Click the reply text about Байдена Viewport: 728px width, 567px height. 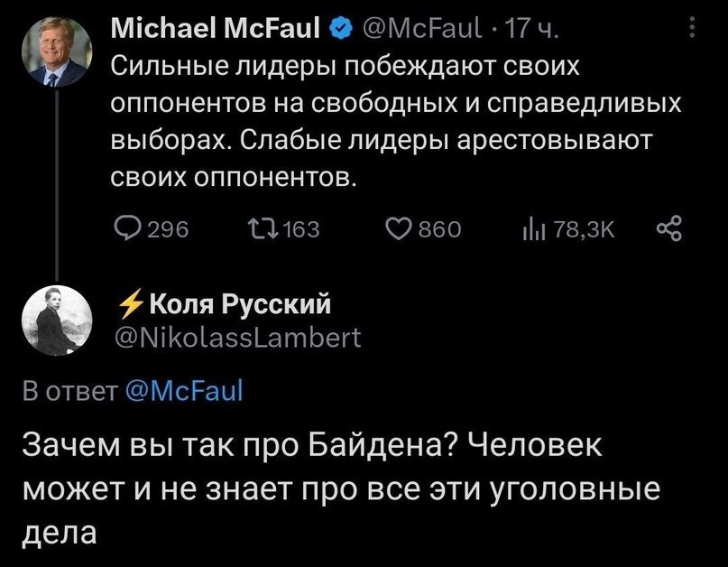(341, 489)
